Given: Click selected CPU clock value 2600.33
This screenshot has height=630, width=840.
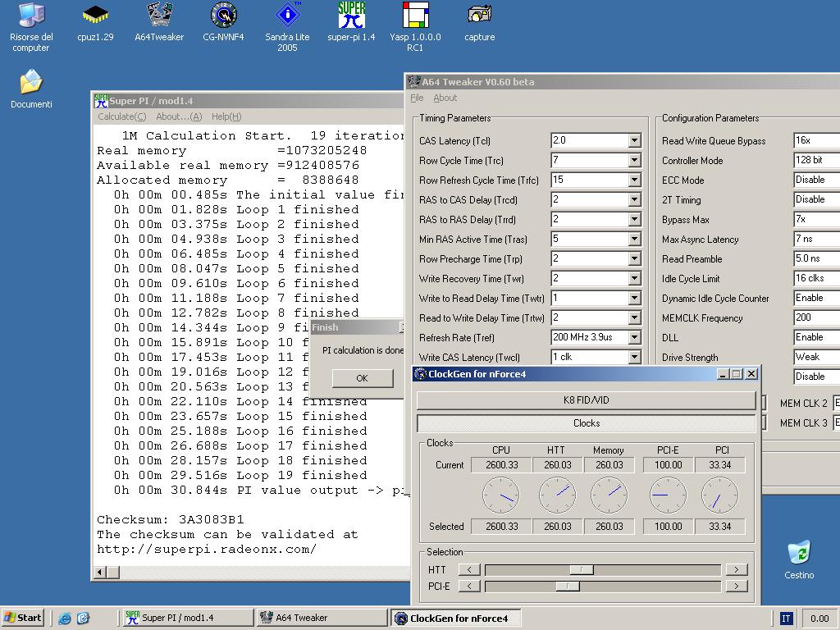Looking at the screenshot, I should coord(501,527).
